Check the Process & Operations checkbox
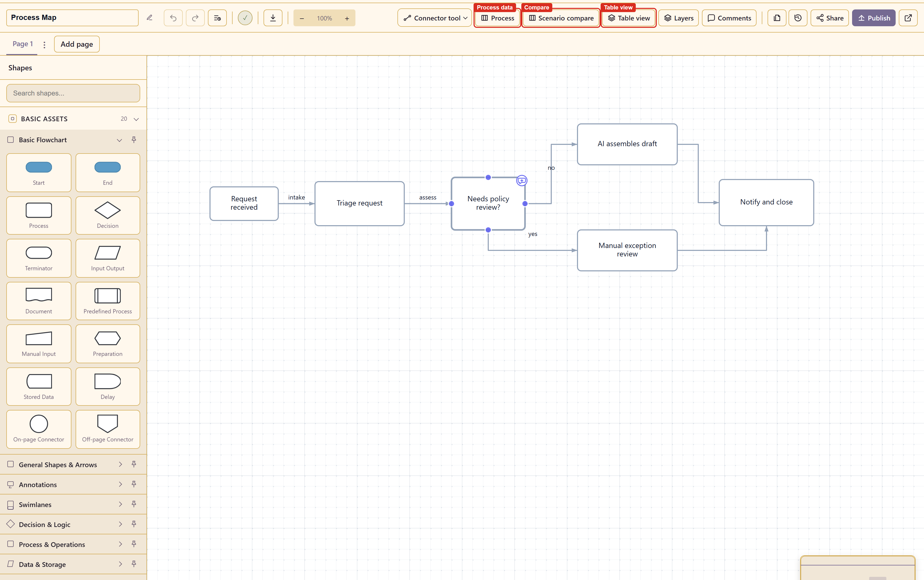 (11, 544)
